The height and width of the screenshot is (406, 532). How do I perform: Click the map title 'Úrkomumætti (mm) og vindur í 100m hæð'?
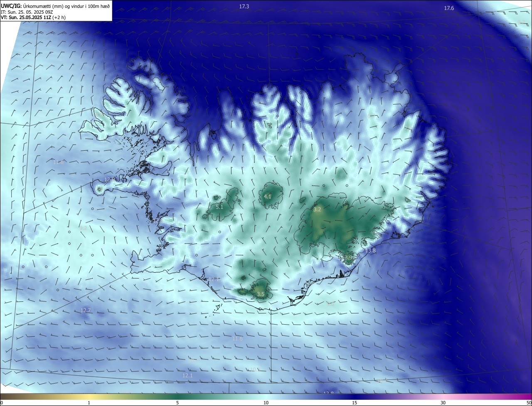pos(66,6)
